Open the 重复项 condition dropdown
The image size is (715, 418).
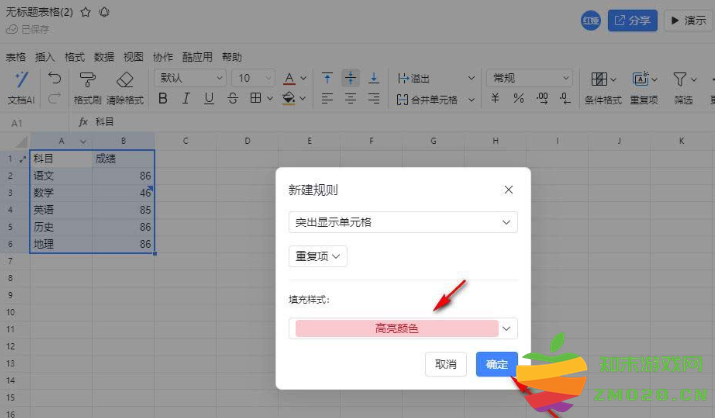point(317,257)
